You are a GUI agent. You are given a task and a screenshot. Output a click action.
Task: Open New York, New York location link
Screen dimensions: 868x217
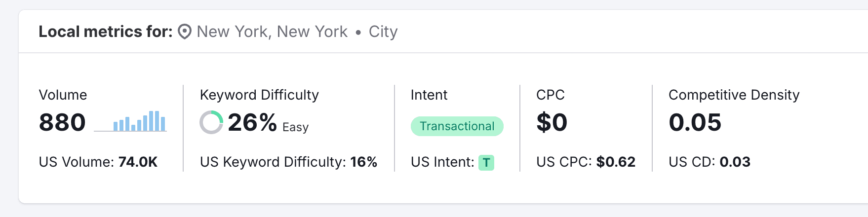pyautogui.click(x=272, y=32)
